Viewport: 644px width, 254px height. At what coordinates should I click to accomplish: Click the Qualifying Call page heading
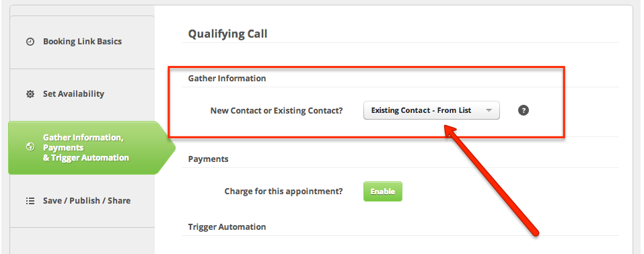(x=227, y=34)
